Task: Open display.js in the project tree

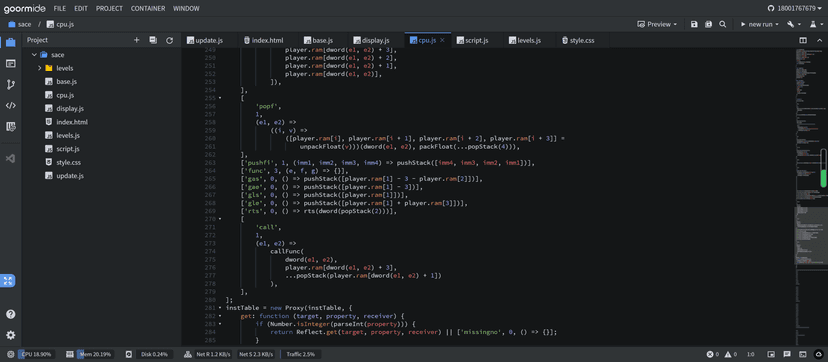Action: pos(70,109)
